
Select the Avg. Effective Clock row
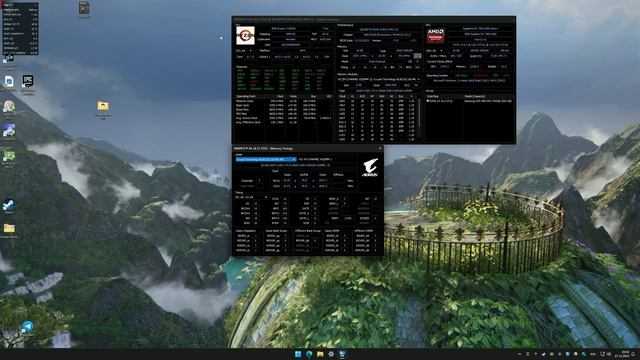[284, 122]
